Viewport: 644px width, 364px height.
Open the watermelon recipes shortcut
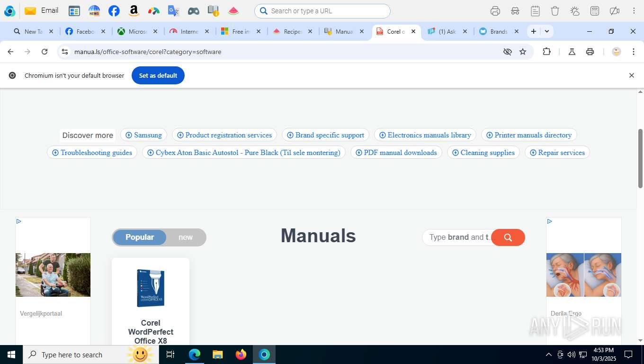tap(233, 11)
